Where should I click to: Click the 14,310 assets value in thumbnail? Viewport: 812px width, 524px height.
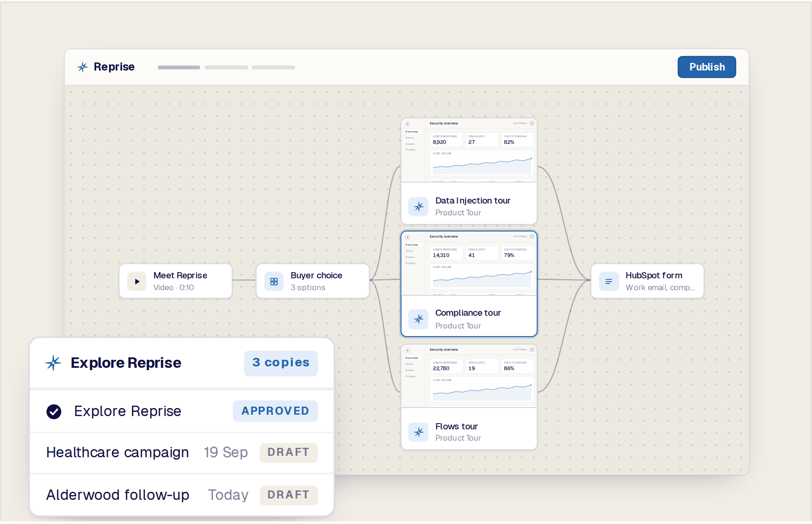pos(441,255)
